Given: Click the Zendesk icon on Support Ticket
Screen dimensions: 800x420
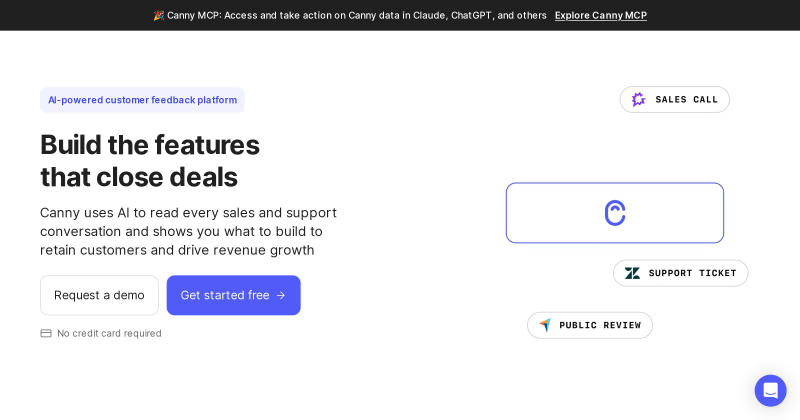Looking at the screenshot, I should pos(632,273).
